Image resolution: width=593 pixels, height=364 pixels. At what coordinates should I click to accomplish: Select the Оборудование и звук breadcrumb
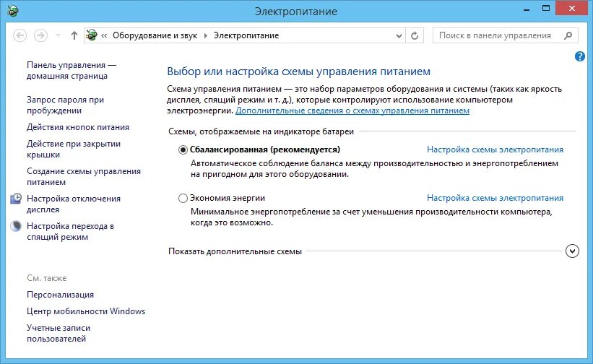click(155, 35)
